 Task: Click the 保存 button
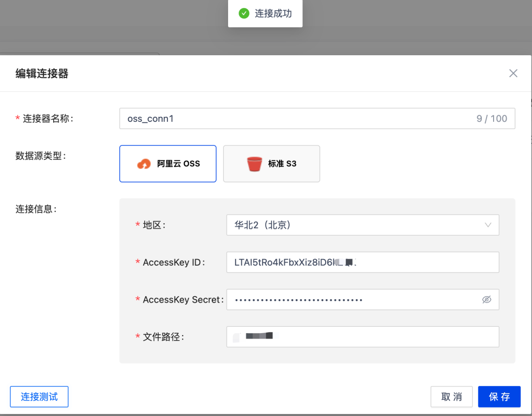tap(499, 397)
